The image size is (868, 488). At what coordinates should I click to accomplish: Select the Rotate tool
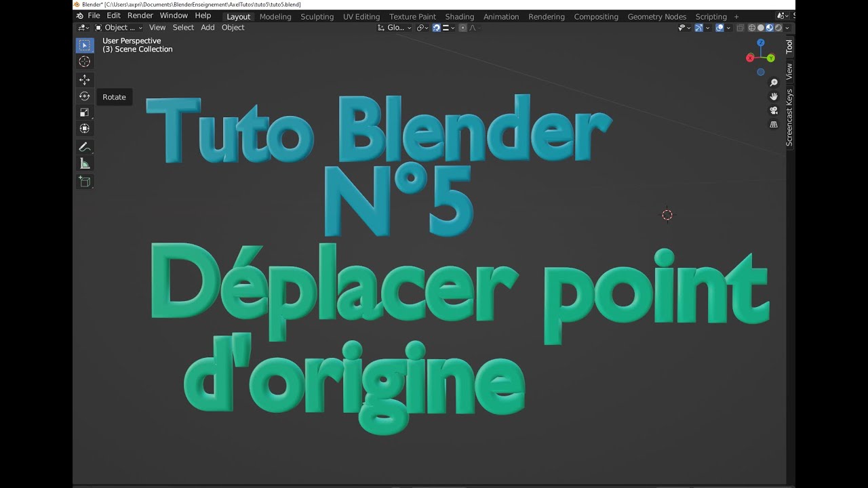pyautogui.click(x=85, y=96)
